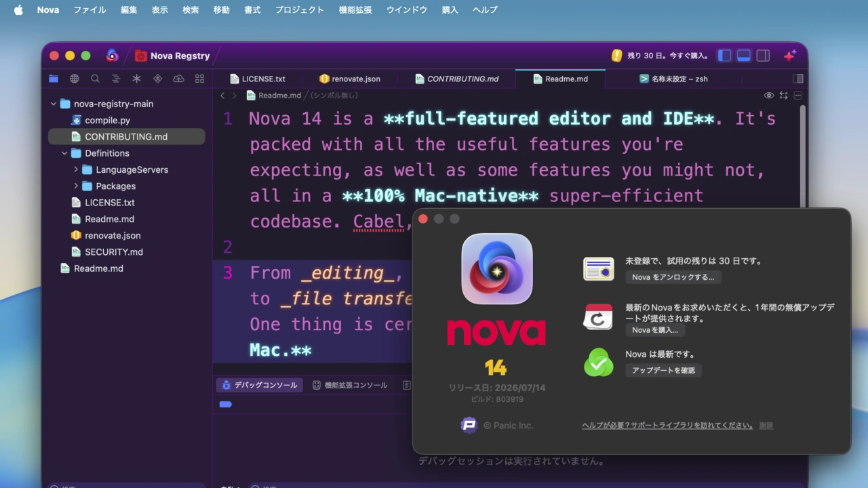The width and height of the screenshot is (868, 488).
Task: Open the Symbols list sidebar icon
Action: 116,79
